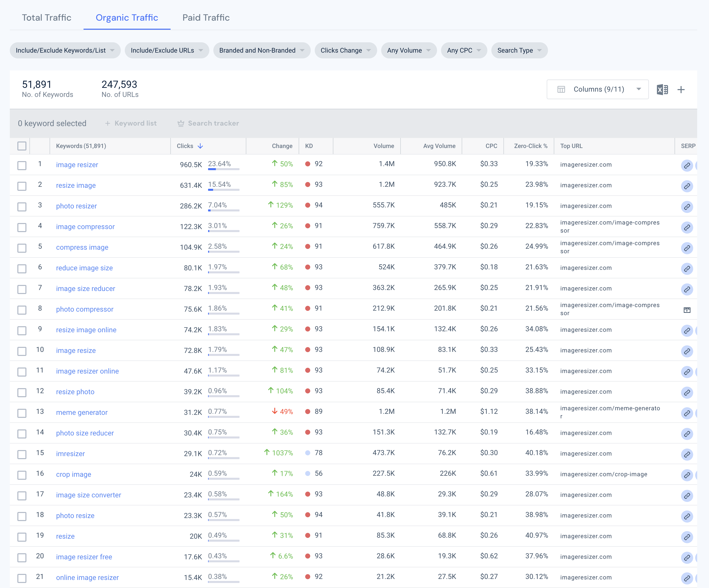Viewport: 709px width, 588px height.
Task: Open SERP link icon for resize image row
Action: (687, 186)
